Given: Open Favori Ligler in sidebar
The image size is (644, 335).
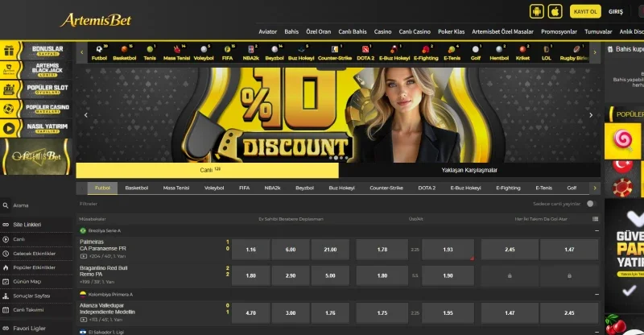Looking at the screenshot, I should pos(29,329).
